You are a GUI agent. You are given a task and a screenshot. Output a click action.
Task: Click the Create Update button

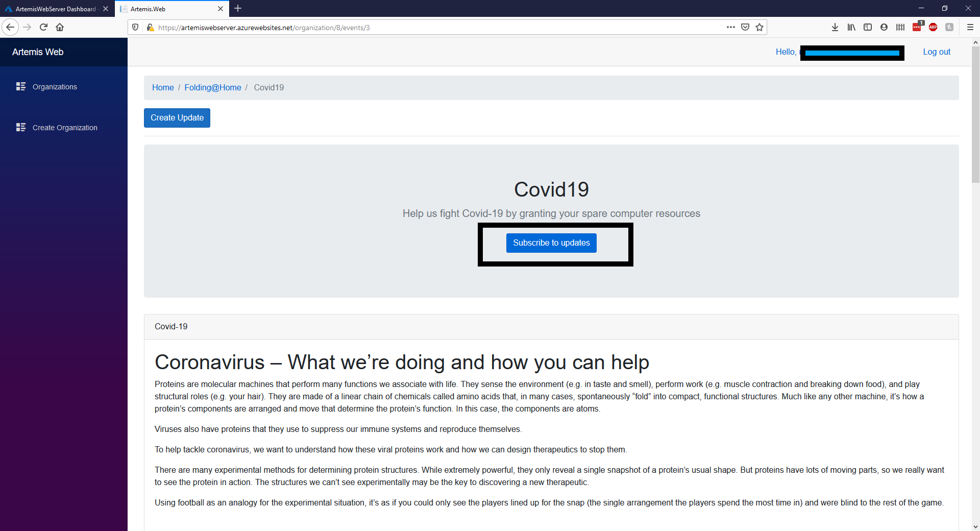coord(177,118)
